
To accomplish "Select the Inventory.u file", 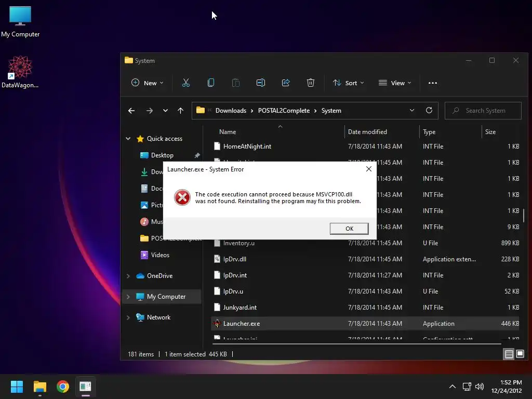I will click(365, 243).
